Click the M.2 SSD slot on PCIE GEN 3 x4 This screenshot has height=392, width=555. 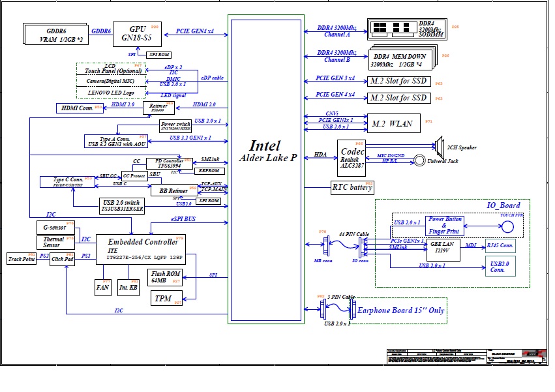click(x=399, y=81)
